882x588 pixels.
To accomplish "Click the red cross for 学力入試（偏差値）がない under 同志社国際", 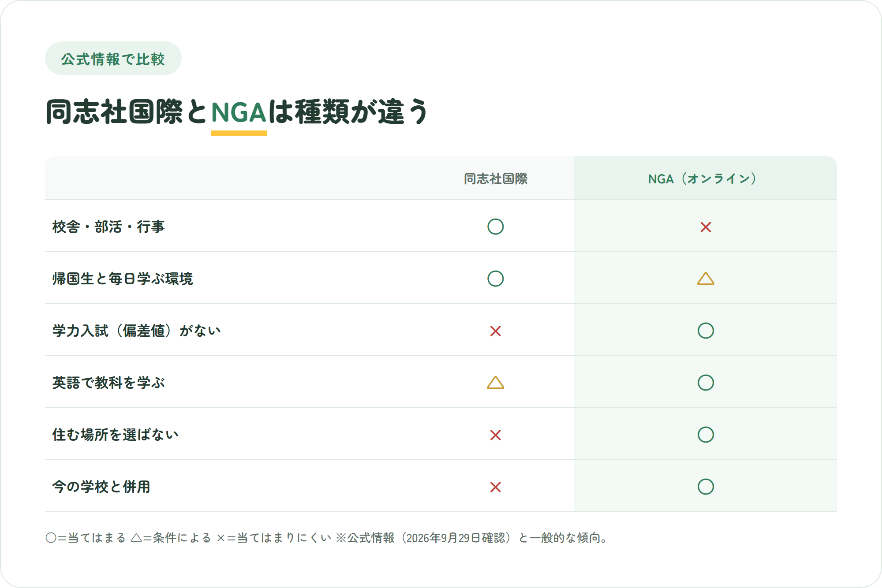I will (x=495, y=331).
